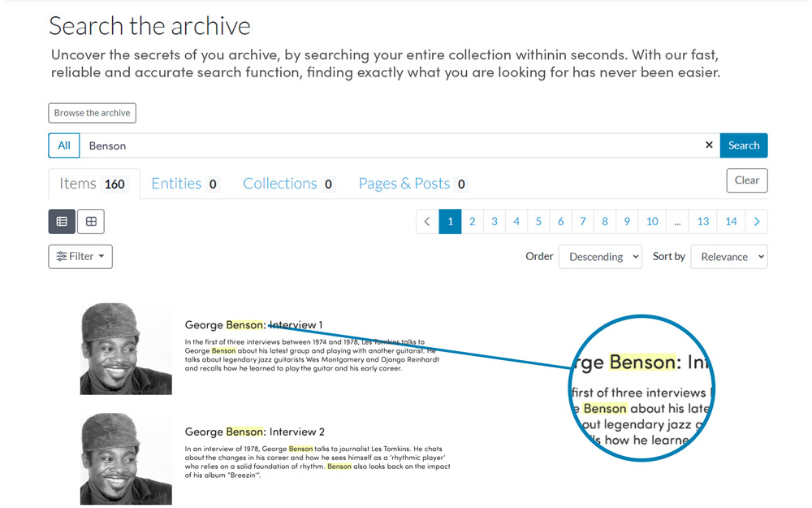812x508 pixels.
Task: Click the Browse the archive button
Action: point(92,113)
